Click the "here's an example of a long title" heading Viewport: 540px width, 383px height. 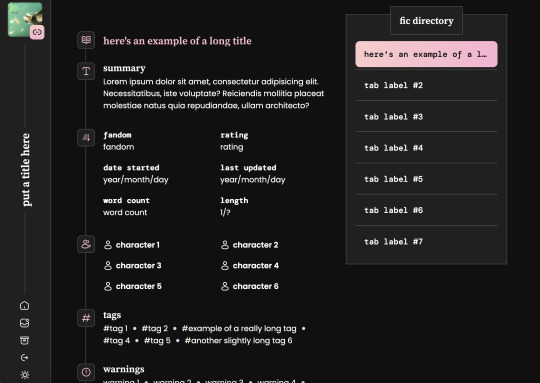tap(177, 41)
